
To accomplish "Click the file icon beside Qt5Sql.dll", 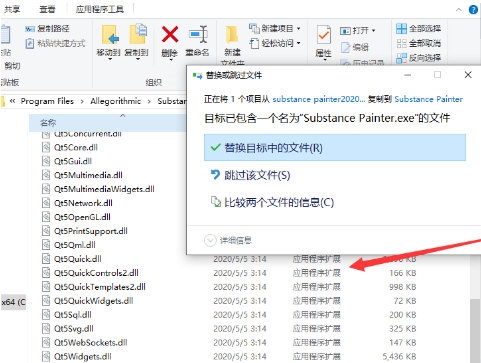I will click(x=46, y=315).
